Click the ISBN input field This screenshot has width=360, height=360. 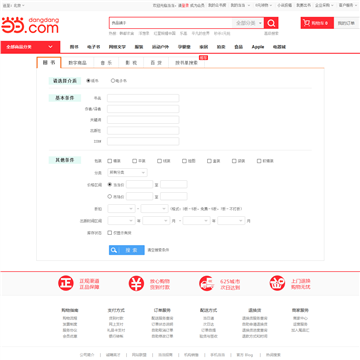pyautogui.click(x=143, y=141)
